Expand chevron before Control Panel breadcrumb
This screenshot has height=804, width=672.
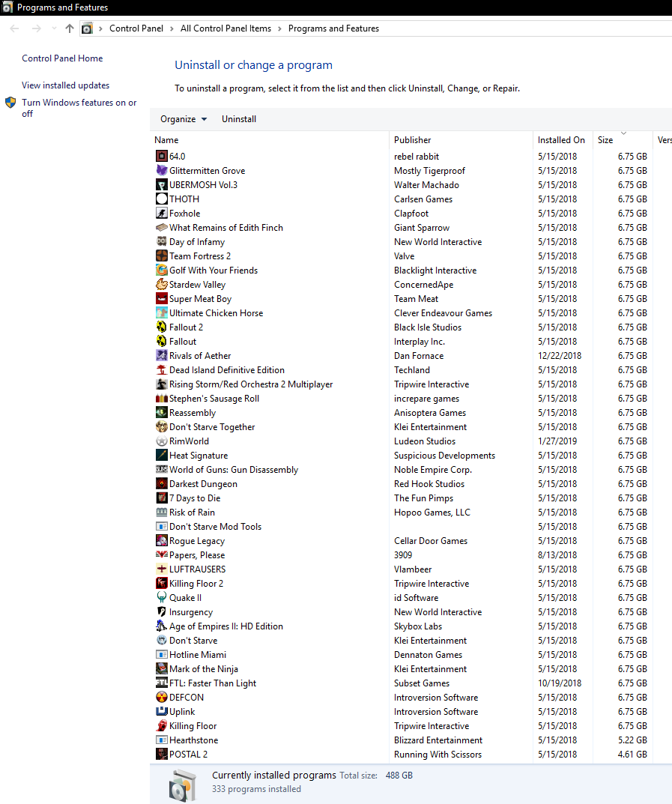pyautogui.click(x=101, y=28)
